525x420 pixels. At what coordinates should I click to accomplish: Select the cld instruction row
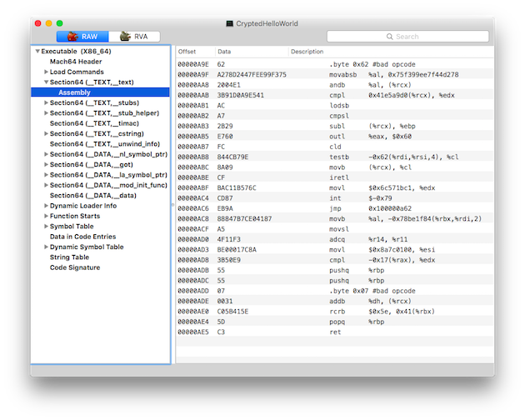point(335,147)
